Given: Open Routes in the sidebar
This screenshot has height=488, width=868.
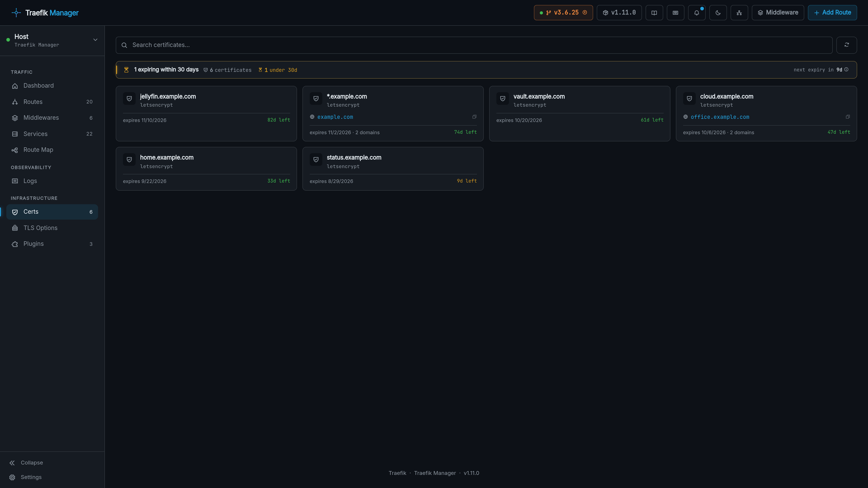Looking at the screenshot, I should (52, 102).
